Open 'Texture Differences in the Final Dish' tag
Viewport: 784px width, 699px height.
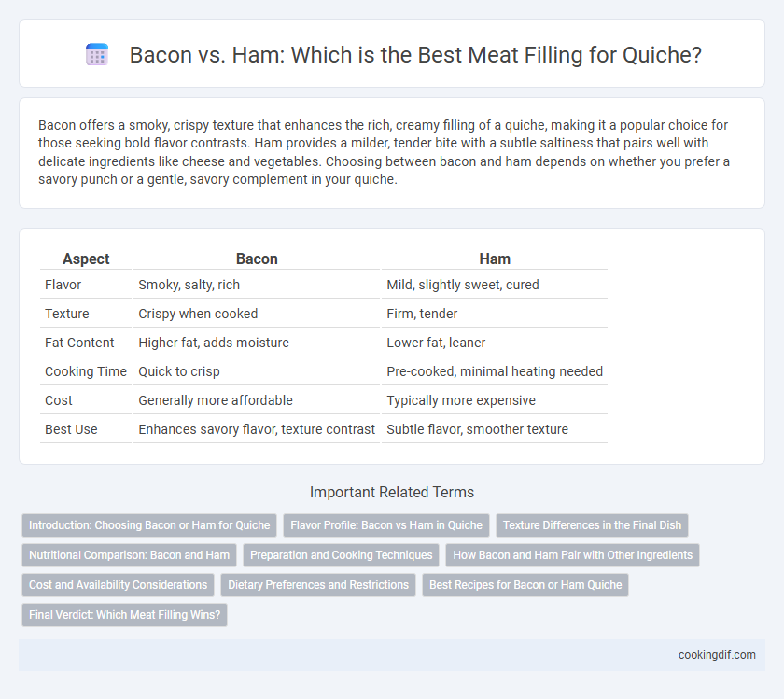pos(592,525)
